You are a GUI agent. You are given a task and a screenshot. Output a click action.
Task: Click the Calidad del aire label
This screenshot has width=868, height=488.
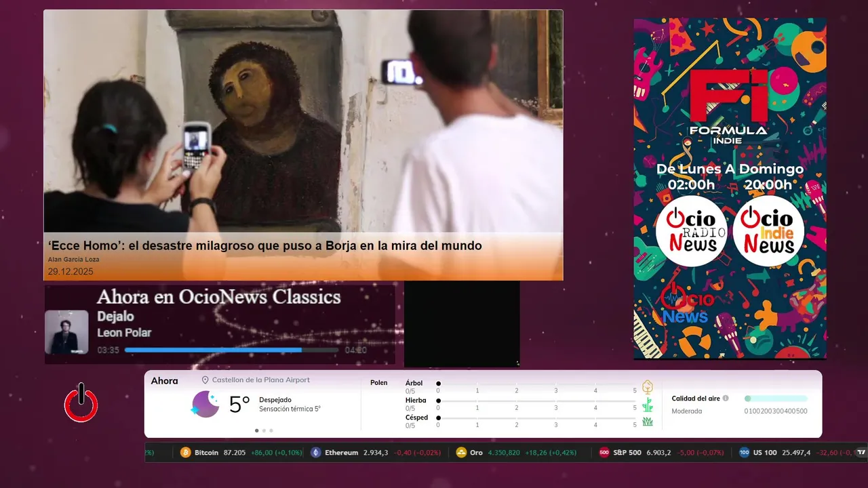pos(696,399)
